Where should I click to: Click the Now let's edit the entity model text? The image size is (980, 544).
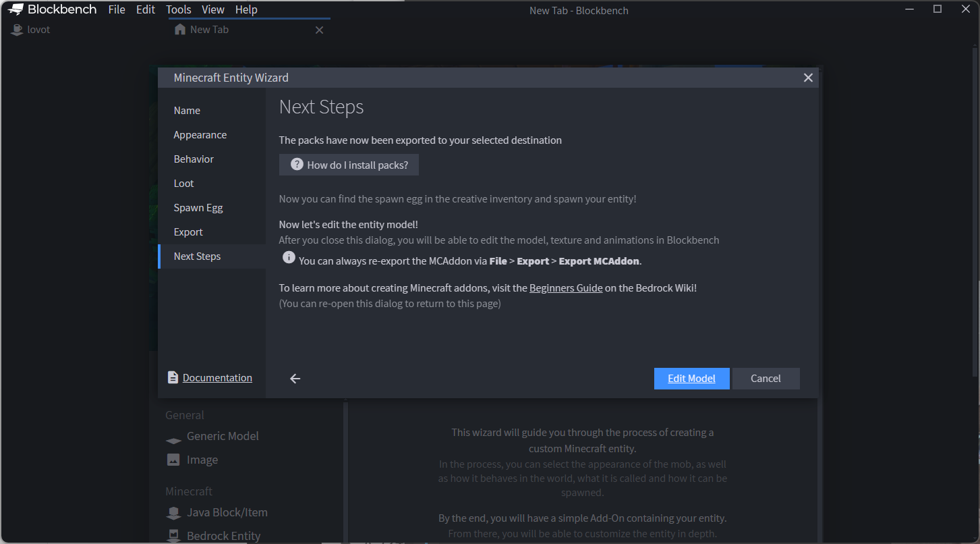(349, 224)
